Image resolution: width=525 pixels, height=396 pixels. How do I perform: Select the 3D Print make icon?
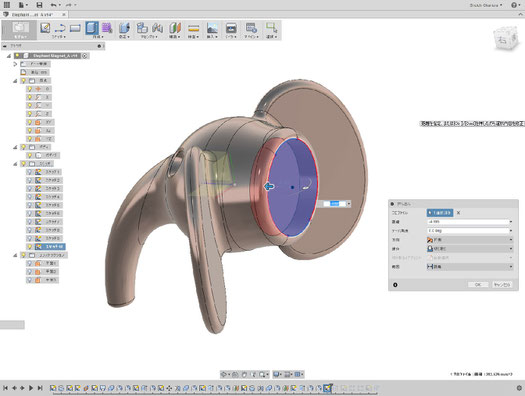pos(231,28)
